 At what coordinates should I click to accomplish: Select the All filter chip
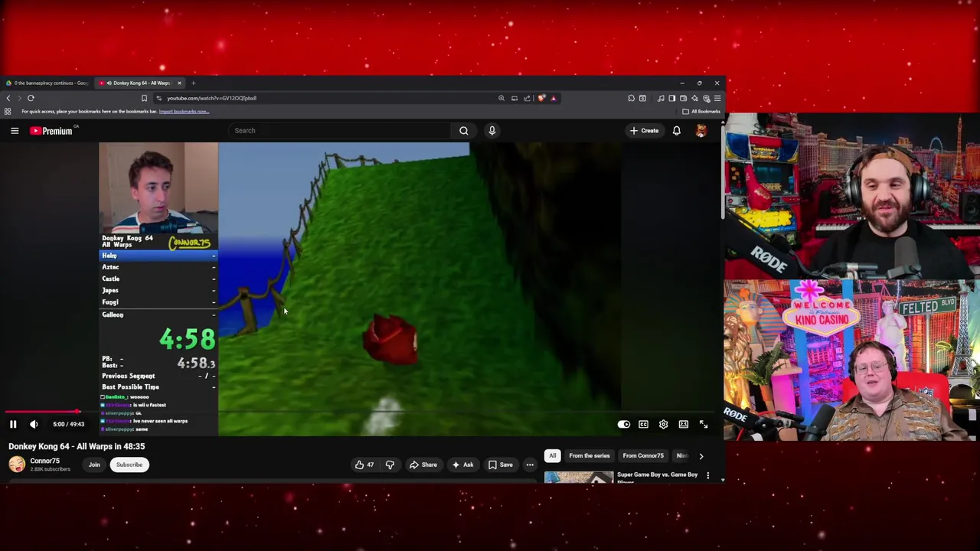(x=552, y=456)
